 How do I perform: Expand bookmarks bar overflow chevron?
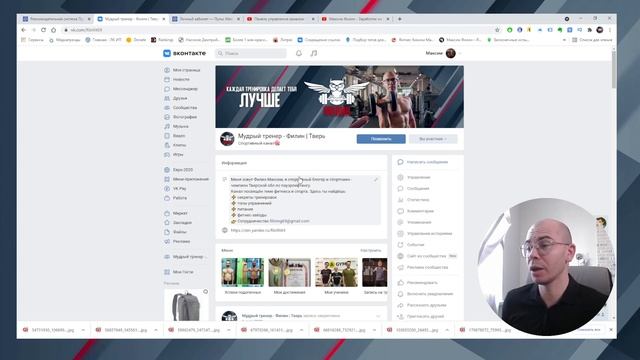pos(564,40)
